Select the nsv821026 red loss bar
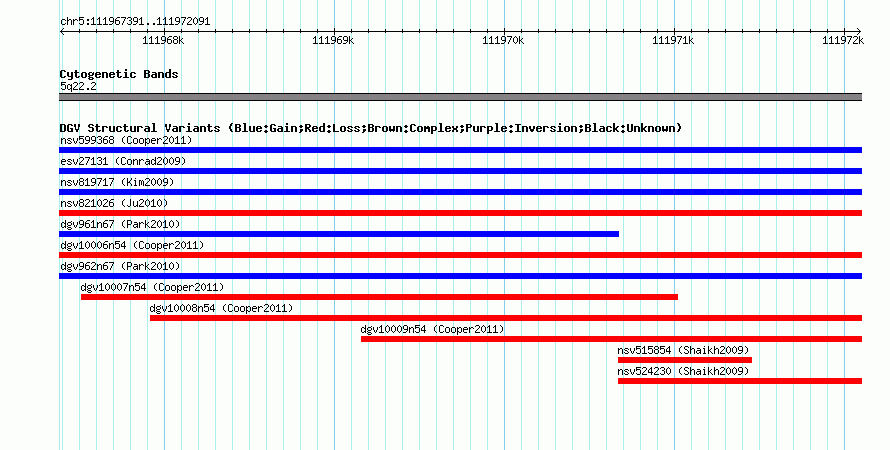The image size is (890, 450). [460, 213]
